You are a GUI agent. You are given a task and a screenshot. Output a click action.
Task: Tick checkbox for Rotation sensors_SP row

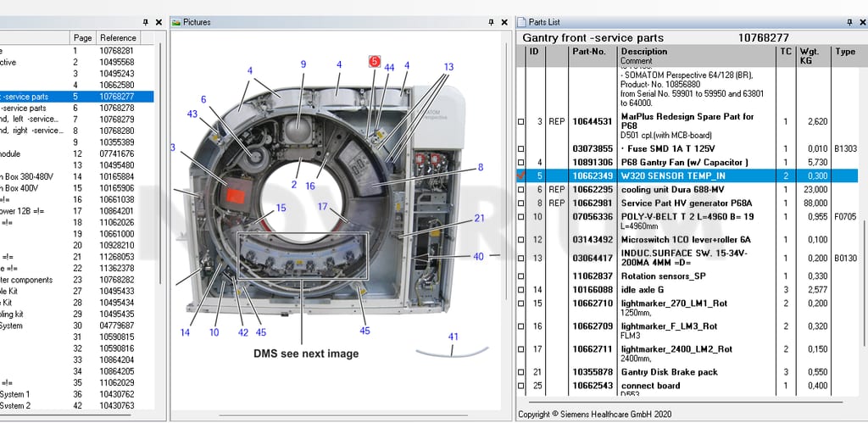(x=520, y=276)
